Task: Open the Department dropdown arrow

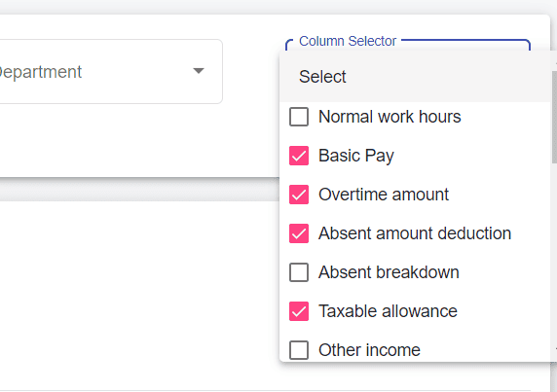Action: (199, 71)
